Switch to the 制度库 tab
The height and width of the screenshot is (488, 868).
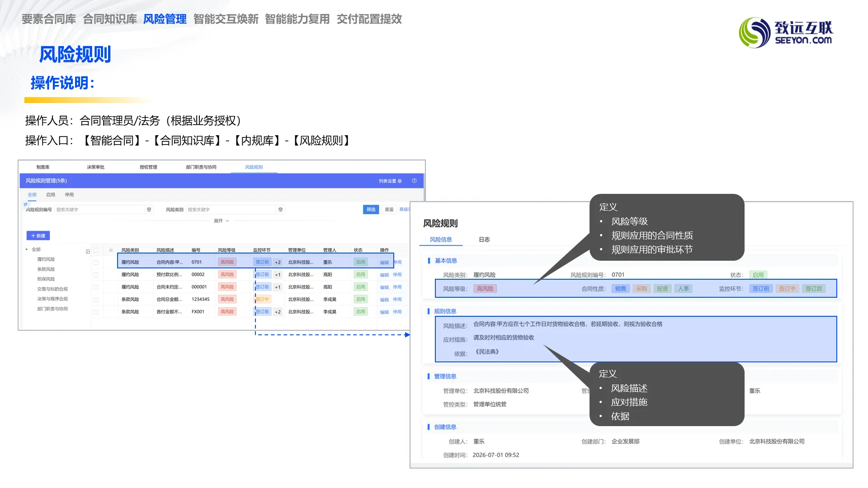coord(43,167)
